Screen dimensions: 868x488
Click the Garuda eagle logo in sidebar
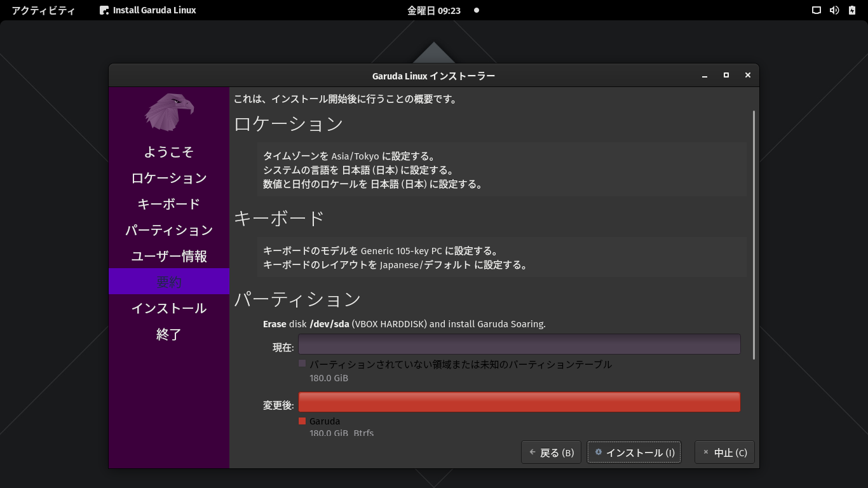coord(169,112)
